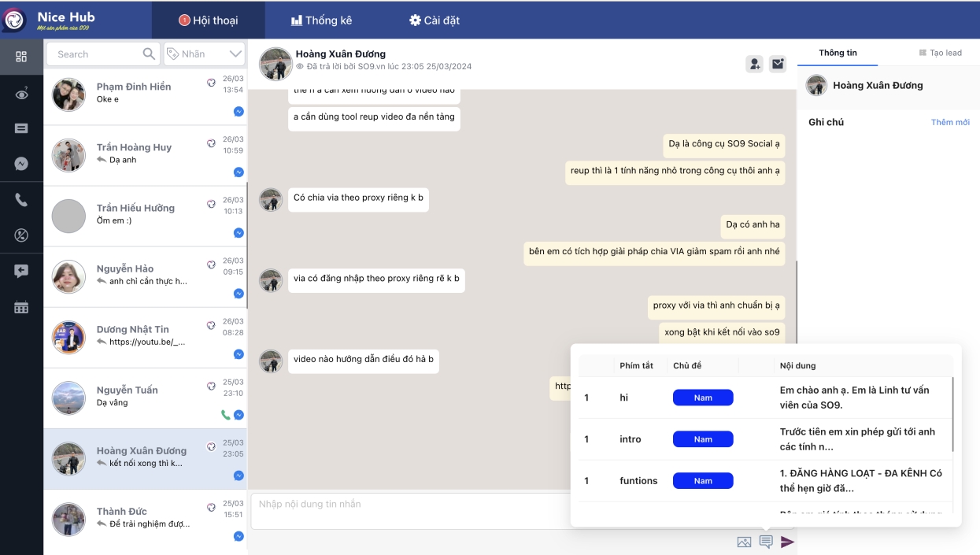Send message with the paper plane icon
The image size is (980, 555).
tap(787, 542)
